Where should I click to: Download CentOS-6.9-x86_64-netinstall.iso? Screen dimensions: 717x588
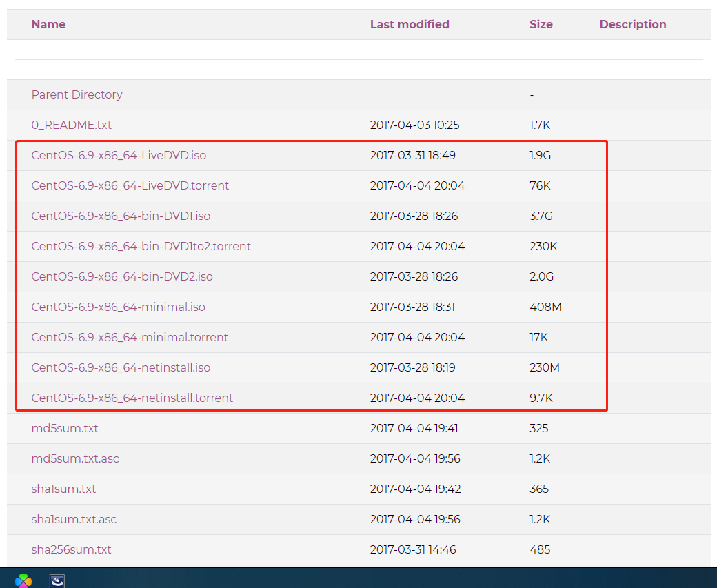pos(121,367)
